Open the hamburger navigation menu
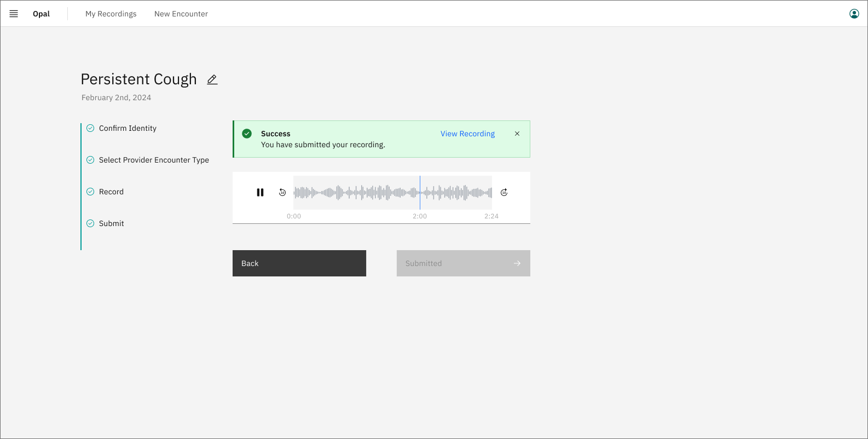The image size is (868, 439). [x=14, y=14]
